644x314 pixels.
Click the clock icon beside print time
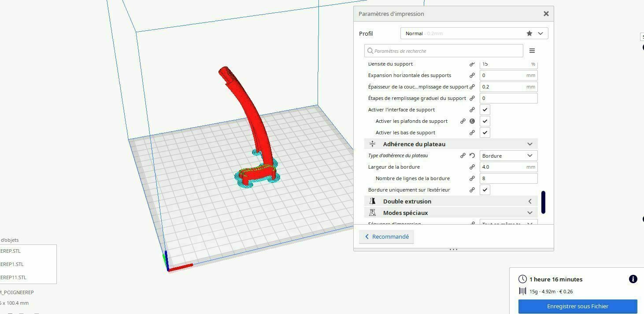(522, 279)
